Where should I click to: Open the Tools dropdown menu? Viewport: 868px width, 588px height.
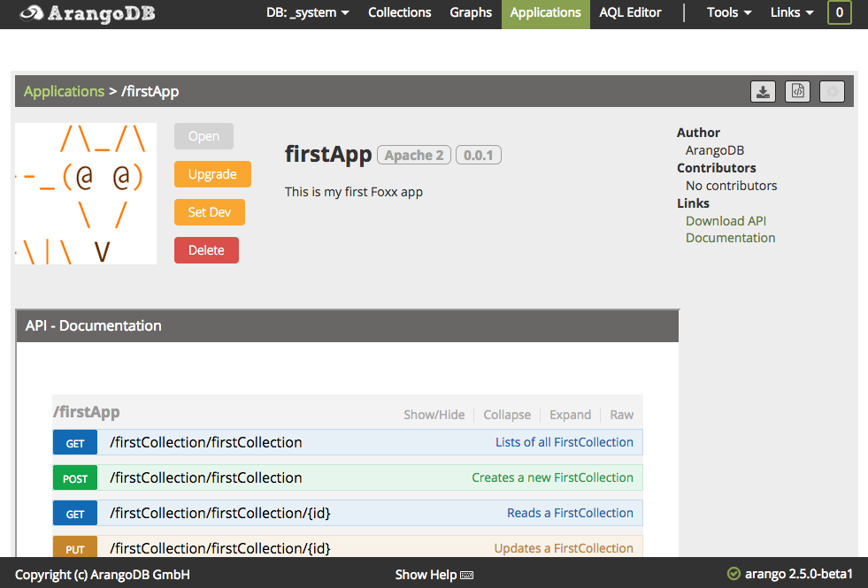coord(729,13)
